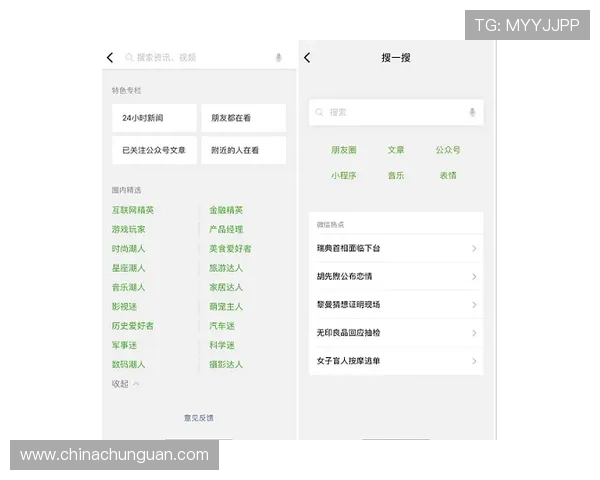Viewport: 600px width, 480px height.
Task: Tap microphone icon in news search bar
Action: (279, 57)
